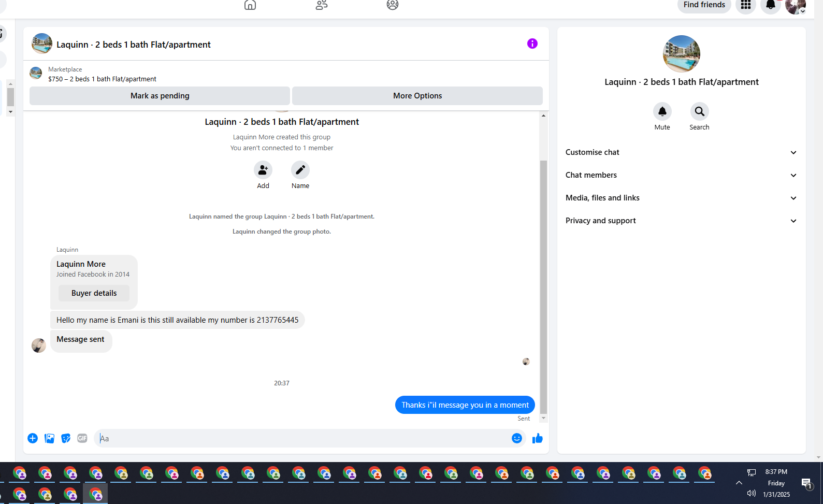Add a person to the group chat
823x504 pixels.
pyautogui.click(x=263, y=170)
